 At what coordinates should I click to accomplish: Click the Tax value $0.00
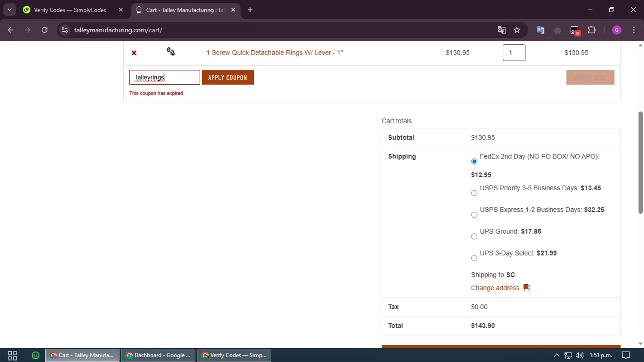point(479,307)
